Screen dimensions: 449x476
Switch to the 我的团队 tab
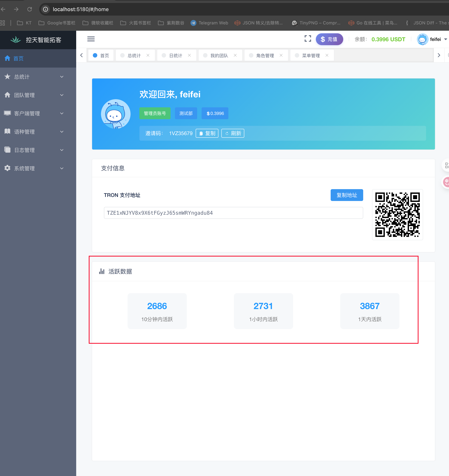click(219, 56)
